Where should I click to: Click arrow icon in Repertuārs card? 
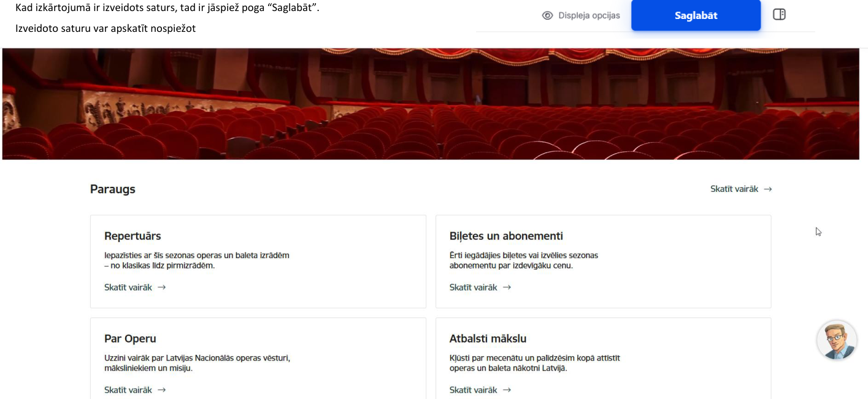(x=162, y=287)
